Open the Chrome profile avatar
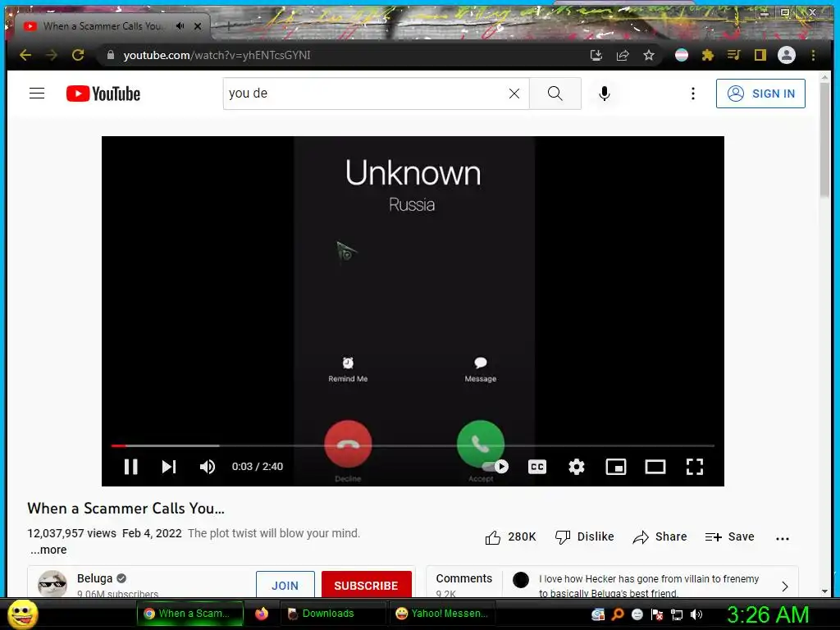Screen dimensions: 840x630 [787, 55]
